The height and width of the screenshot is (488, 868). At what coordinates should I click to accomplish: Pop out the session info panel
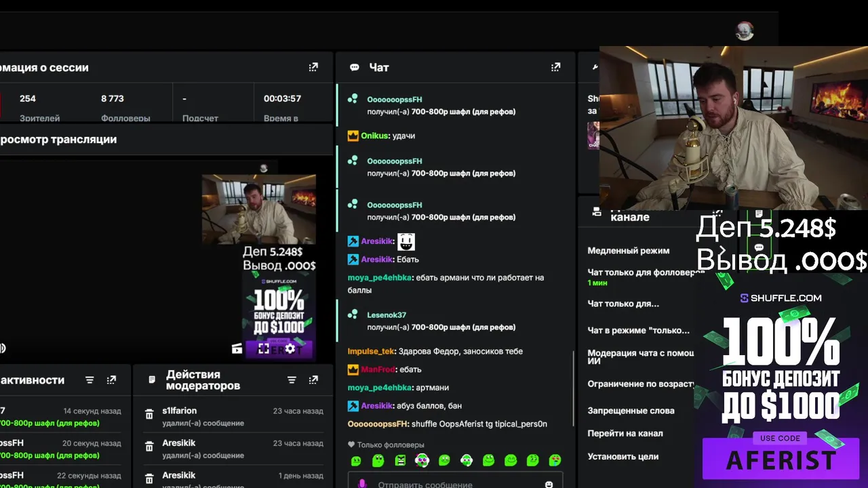[x=313, y=67]
